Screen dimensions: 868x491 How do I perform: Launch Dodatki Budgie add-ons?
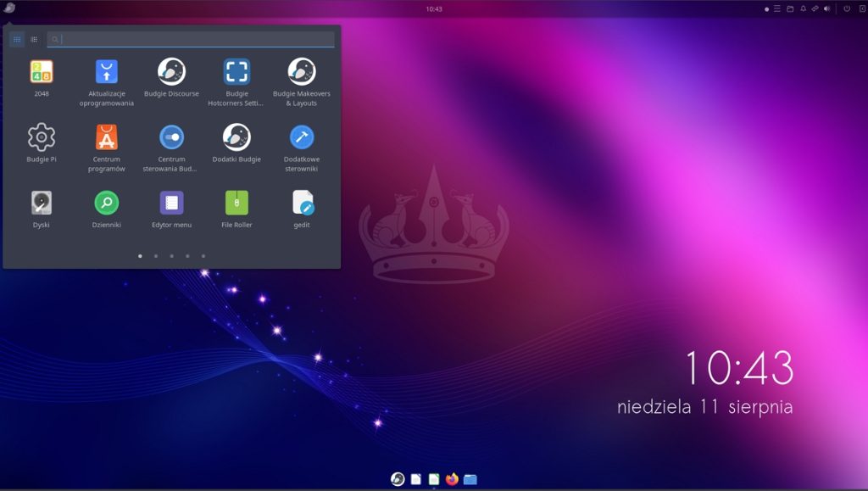(x=236, y=136)
